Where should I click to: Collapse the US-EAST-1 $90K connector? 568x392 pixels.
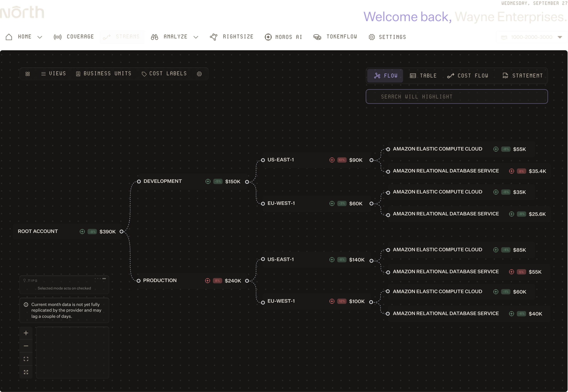[x=371, y=160]
